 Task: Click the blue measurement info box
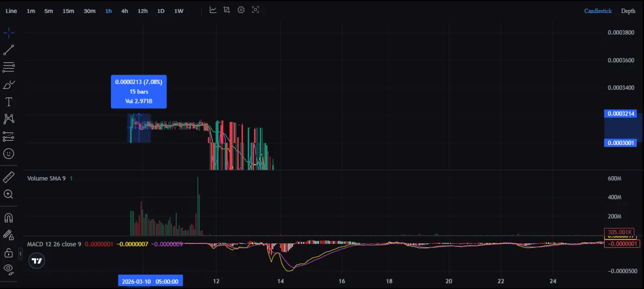[x=139, y=91]
